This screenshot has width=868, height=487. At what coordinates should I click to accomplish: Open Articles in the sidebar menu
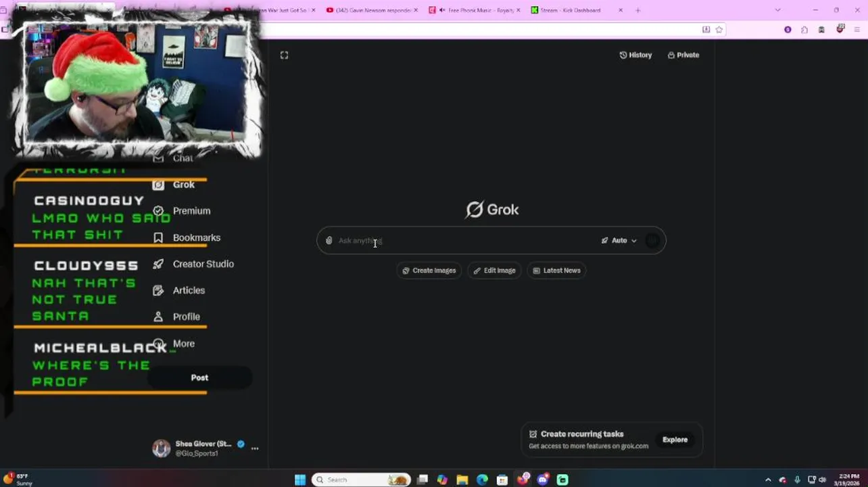point(189,291)
